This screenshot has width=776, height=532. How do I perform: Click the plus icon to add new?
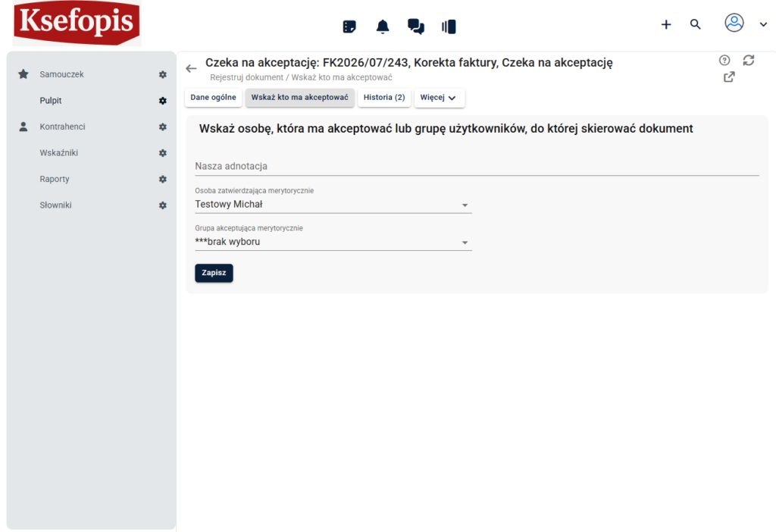tap(666, 24)
